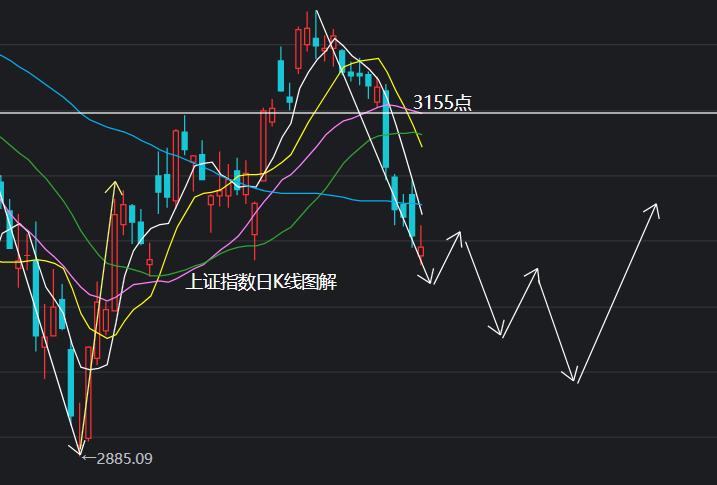Click the last small red candlestick
The height and width of the screenshot is (485, 717).
(x=421, y=251)
